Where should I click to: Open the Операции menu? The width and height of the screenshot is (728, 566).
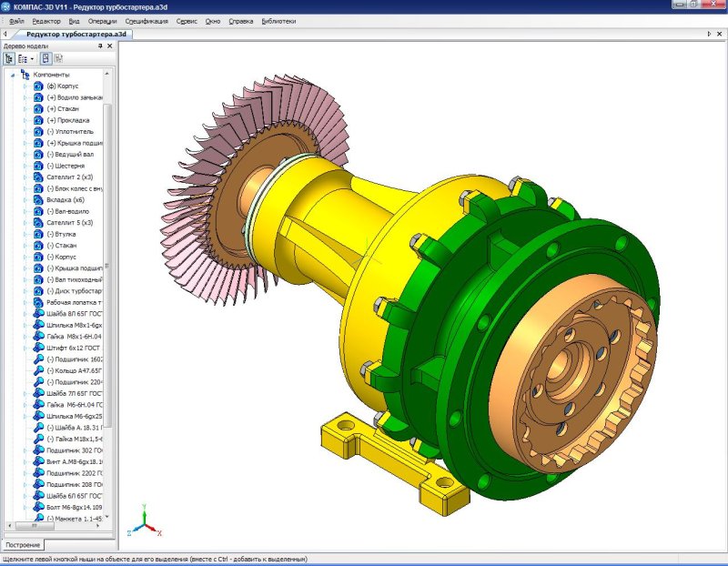coord(102,21)
